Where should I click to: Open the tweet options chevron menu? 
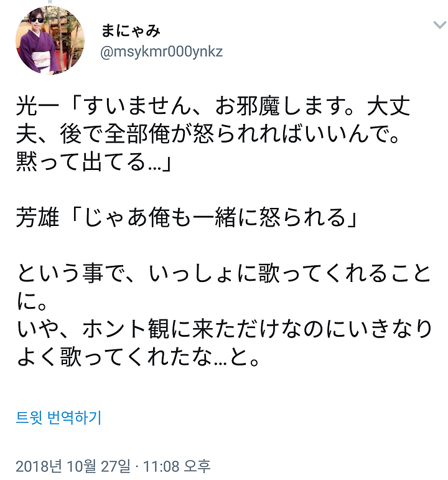tap(439, 25)
